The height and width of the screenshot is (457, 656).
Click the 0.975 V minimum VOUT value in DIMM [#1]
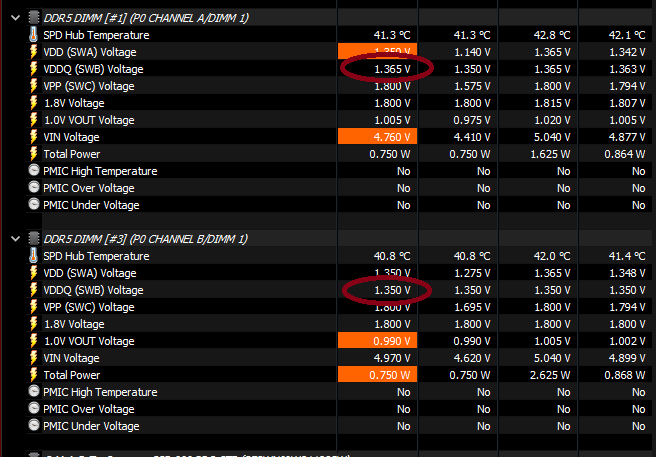(x=472, y=120)
